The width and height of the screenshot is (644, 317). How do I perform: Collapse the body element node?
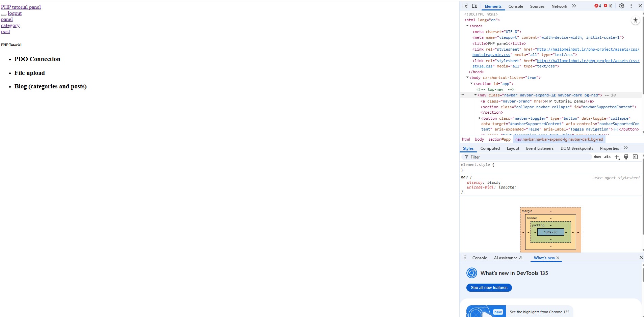467,78
